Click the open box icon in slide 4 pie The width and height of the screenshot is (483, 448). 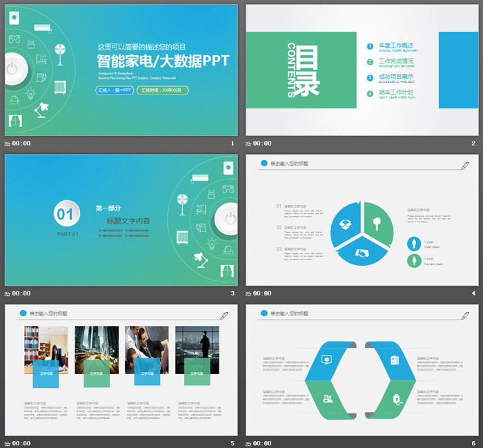tap(345, 224)
